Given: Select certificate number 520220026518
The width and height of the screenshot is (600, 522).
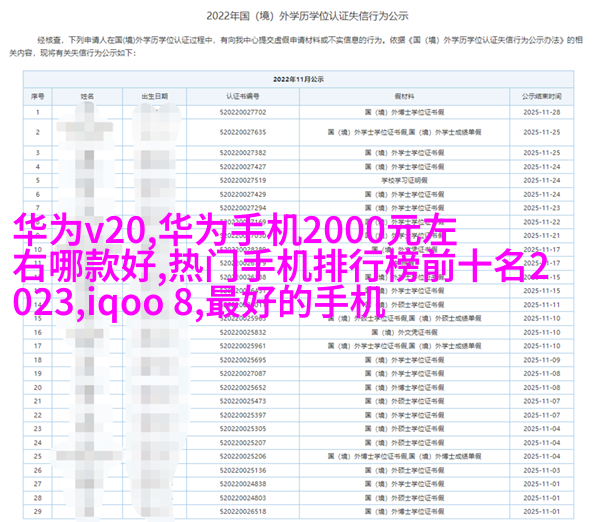Looking at the screenshot, I should pyautogui.click(x=243, y=511).
